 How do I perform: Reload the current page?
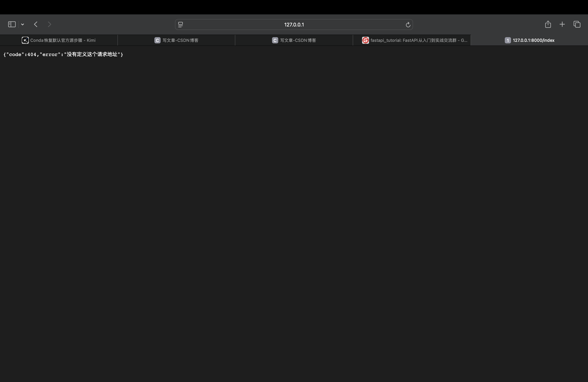[x=408, y=25]
